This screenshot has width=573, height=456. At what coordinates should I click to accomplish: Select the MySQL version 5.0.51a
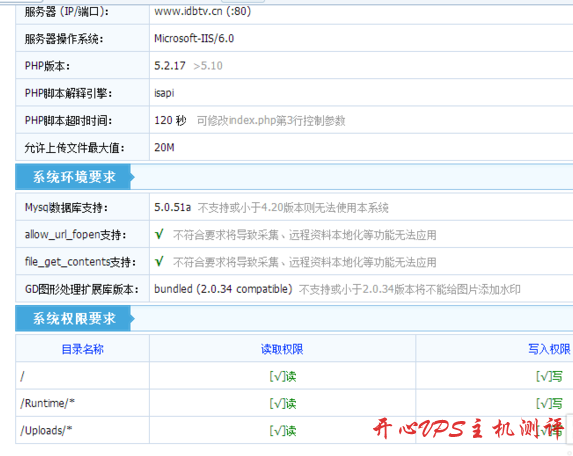[172, 208]
